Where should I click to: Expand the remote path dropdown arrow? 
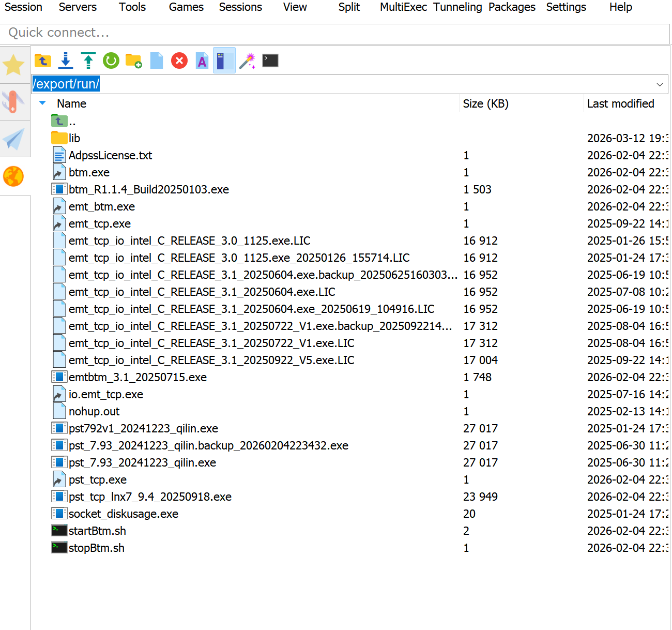coord(660,84)
